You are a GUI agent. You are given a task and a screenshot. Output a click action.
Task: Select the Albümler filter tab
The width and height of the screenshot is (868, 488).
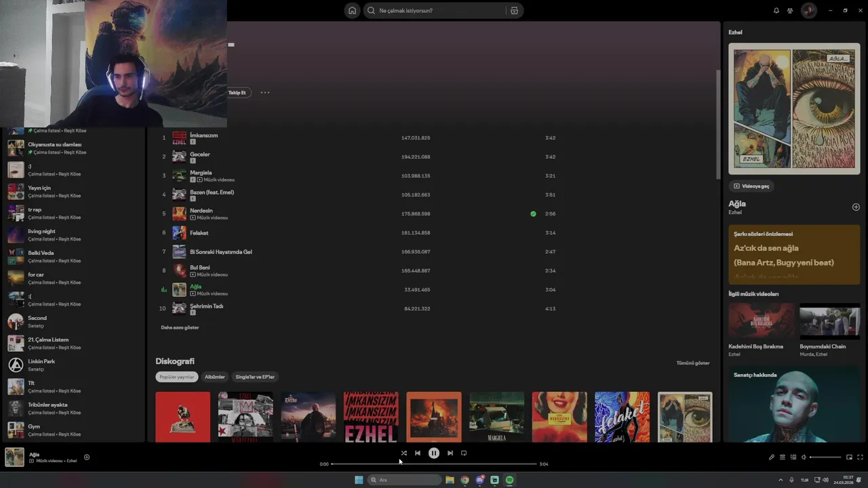click(x=215, y=377)
